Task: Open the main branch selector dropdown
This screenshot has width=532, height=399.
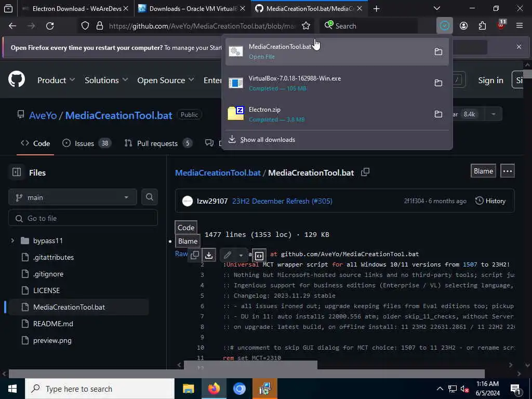Action: (x=73, y=197)
